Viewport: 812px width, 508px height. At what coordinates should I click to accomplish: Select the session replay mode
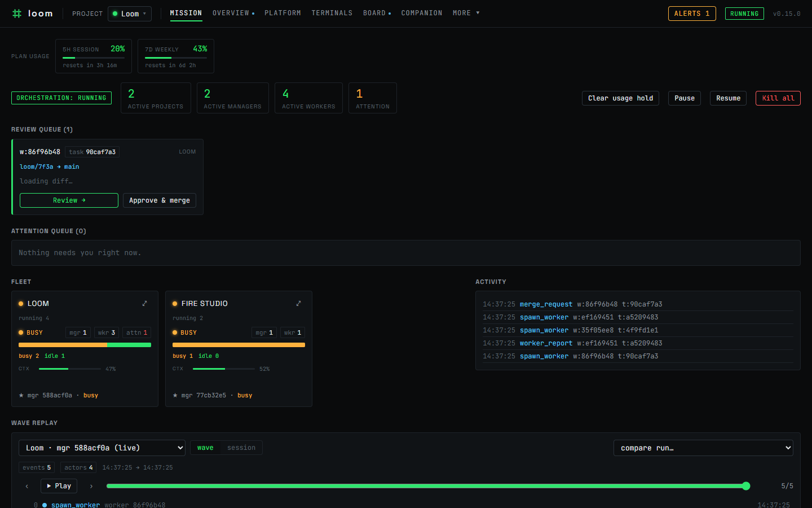click(x=241, y=448)
